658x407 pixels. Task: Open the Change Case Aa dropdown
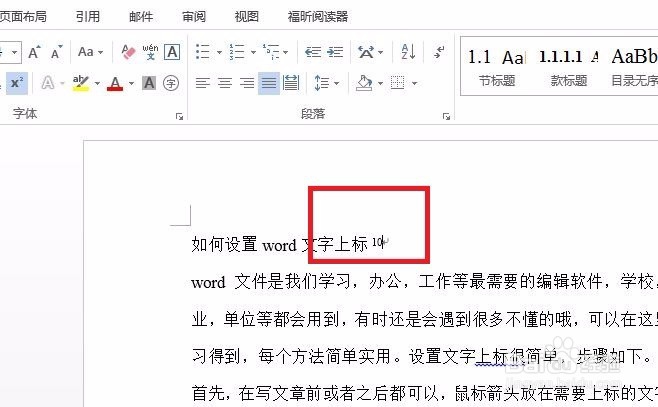coord(90,52)
